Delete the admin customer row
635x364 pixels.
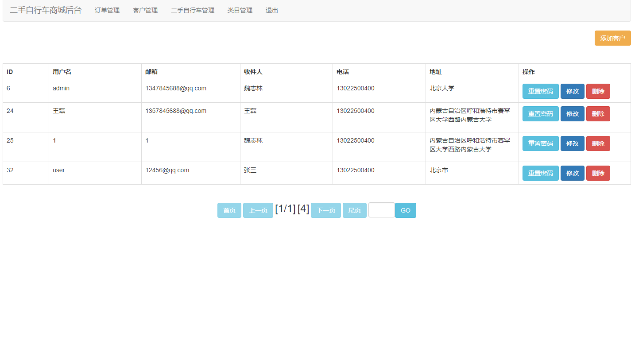[x=598, y=91]
